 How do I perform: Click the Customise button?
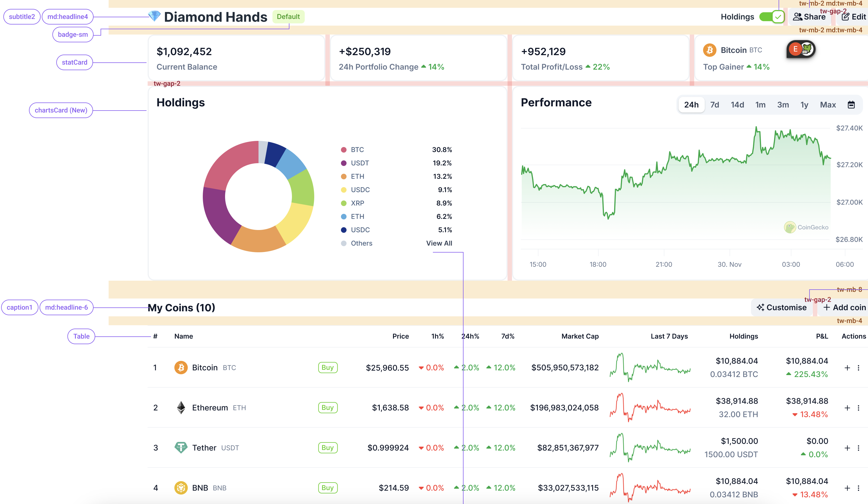tap(782, 307)
